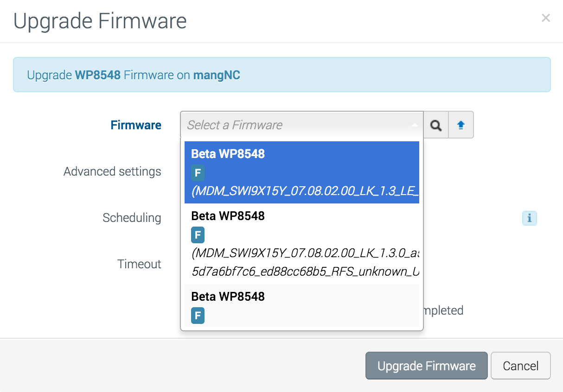Click the Scheduling label
The image size is (563, 392).
click(132, 218)
